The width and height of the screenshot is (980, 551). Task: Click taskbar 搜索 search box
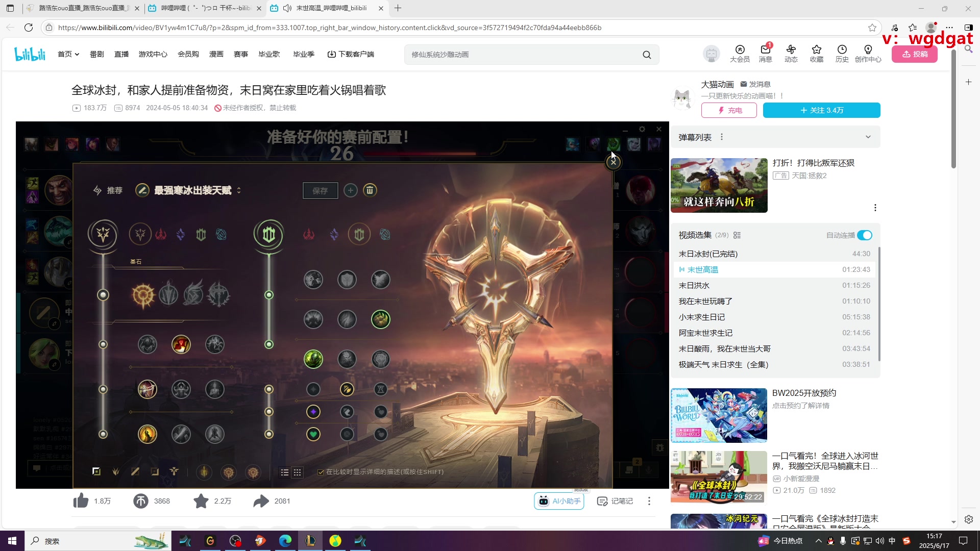pos(97,541)
